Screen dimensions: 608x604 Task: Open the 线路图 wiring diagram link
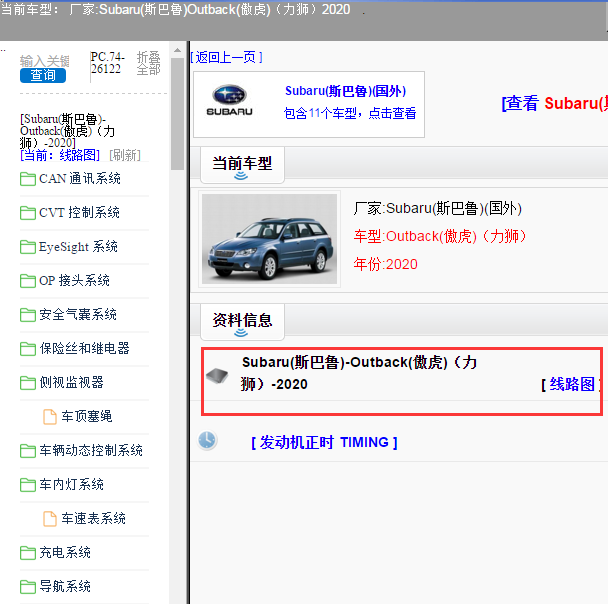tap(572, 384)
